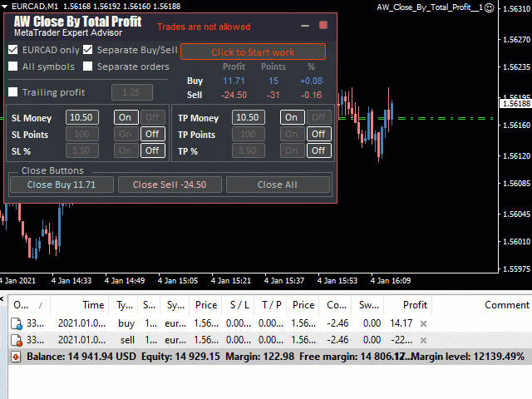The width and height of the screenshot is (532, 399).
Task: Turn SL Points toggle to On
Action: click(126, 134)
